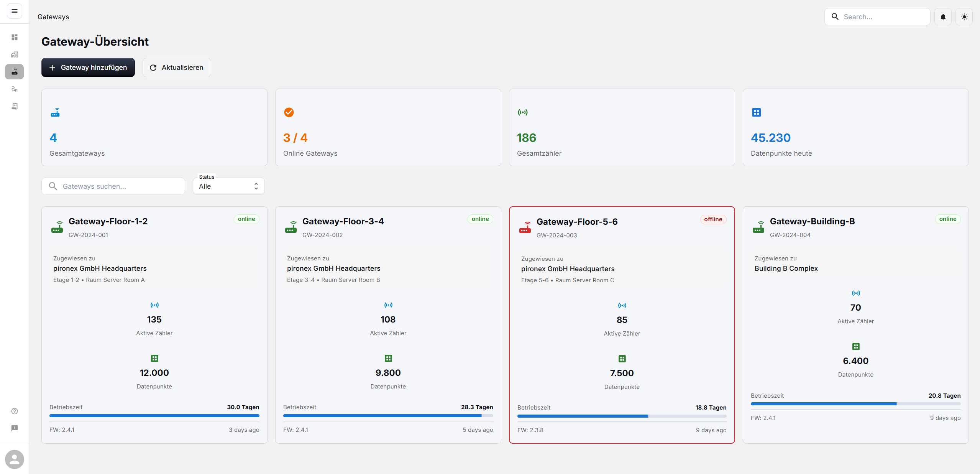Screen dimensions: 980x474
Task: Go to the dashboard grid icon
Action: click(15, 37)
